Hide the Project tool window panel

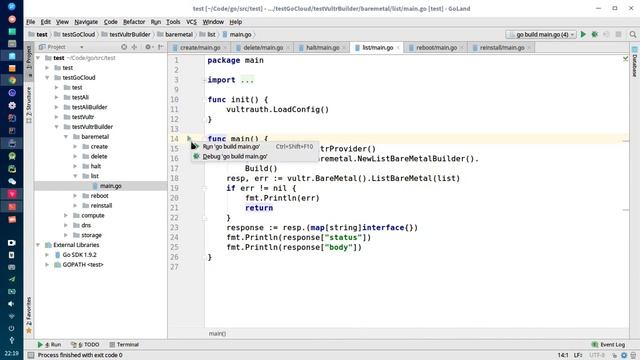coord(160,47)
